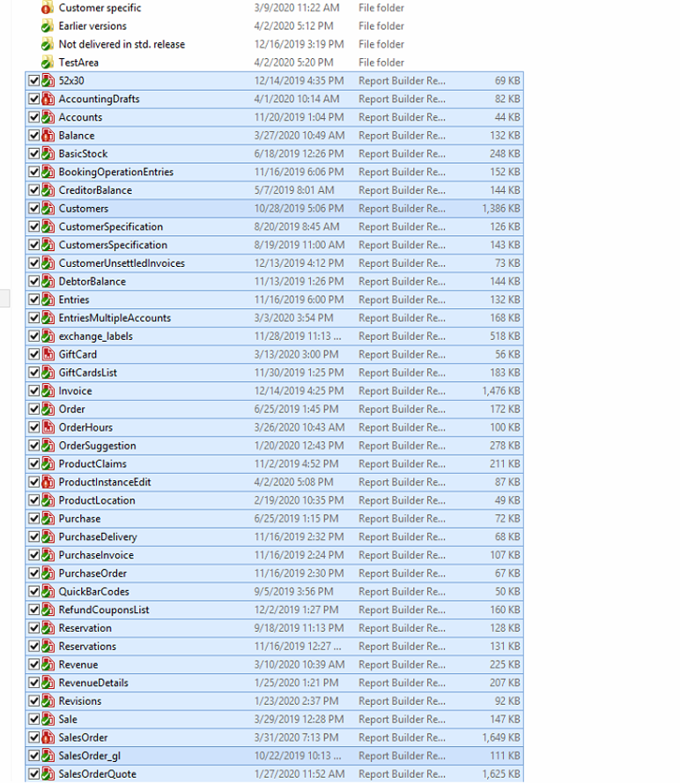Click the SalesOrder report file icon
Image resolution: width=680 pixels, height=784 pixels.
tap(48, 737)
